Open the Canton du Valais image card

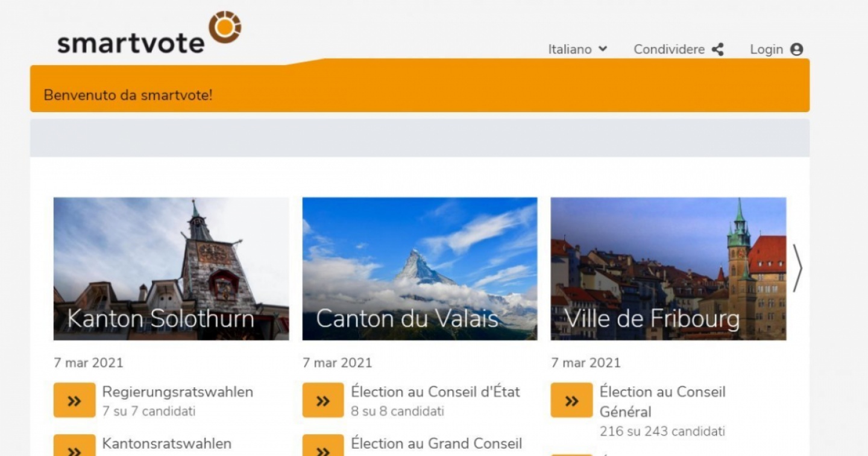[420, 268]
